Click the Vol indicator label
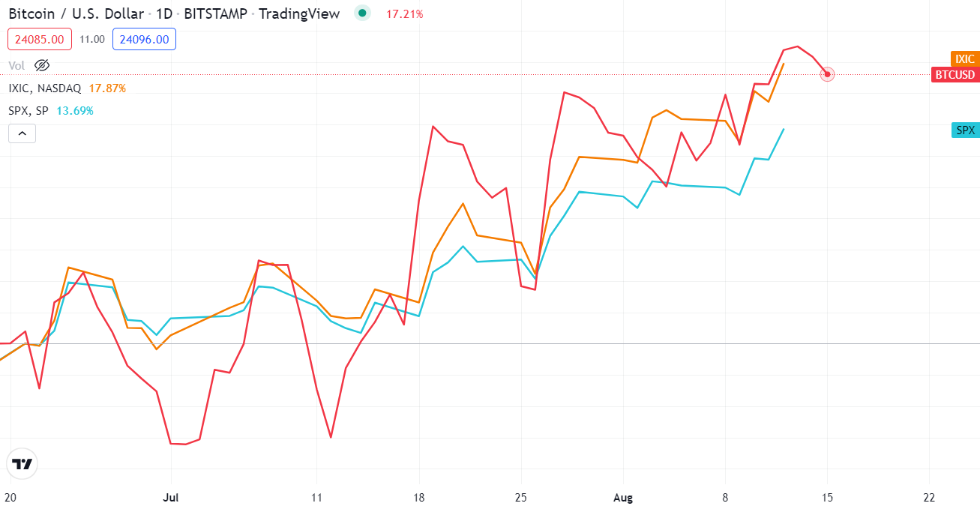 [16, 65]
